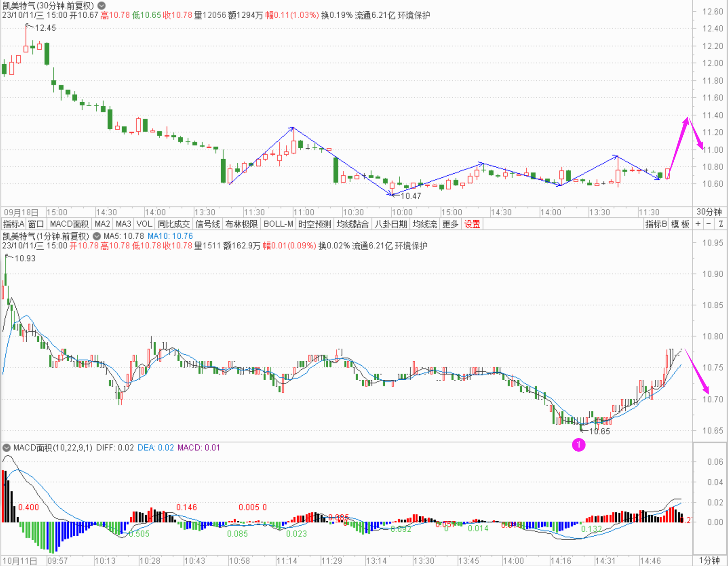
Task: Select the MA2 indicator tab
Action: click(103, 224)
